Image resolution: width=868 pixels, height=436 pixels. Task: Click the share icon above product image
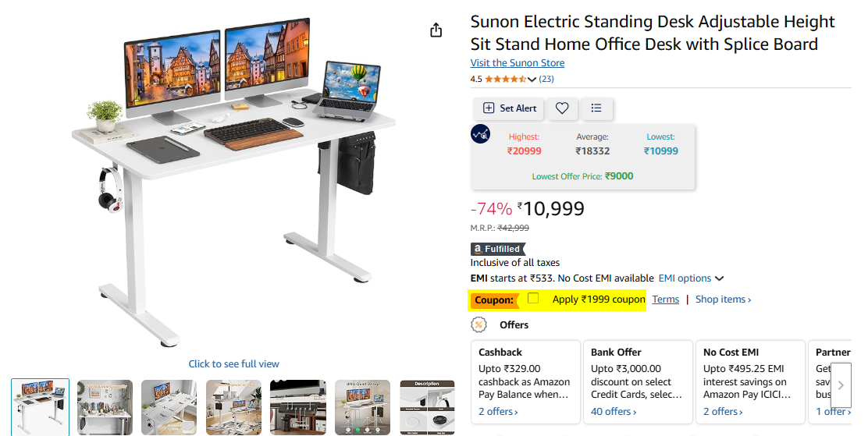(436, 30)
